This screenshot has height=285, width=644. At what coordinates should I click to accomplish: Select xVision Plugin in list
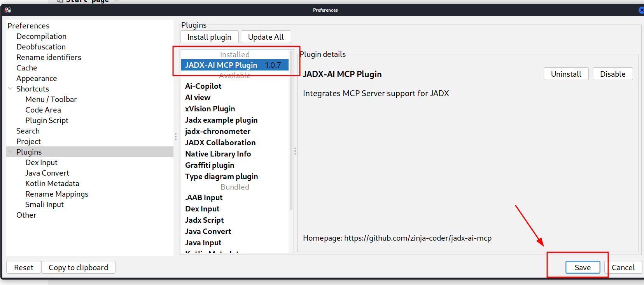(x=235, y=109)
